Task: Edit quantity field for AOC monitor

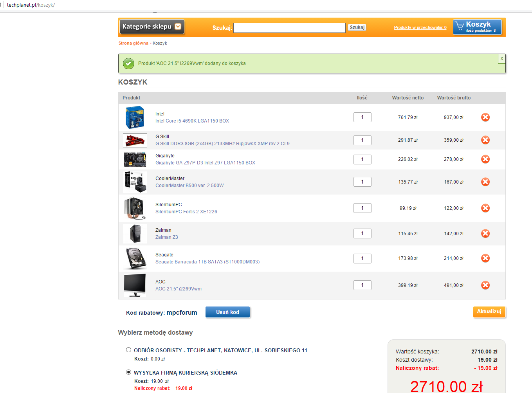Action: (362, 285)
